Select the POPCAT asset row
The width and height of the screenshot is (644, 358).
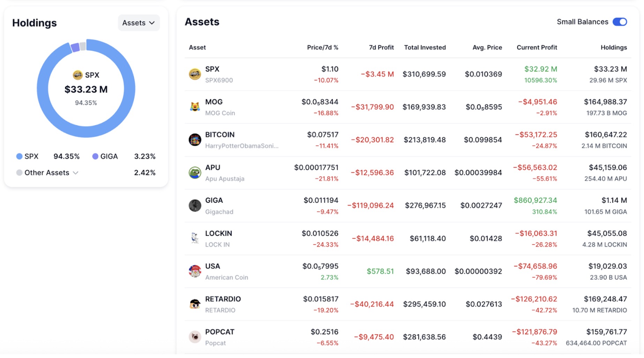384,337
